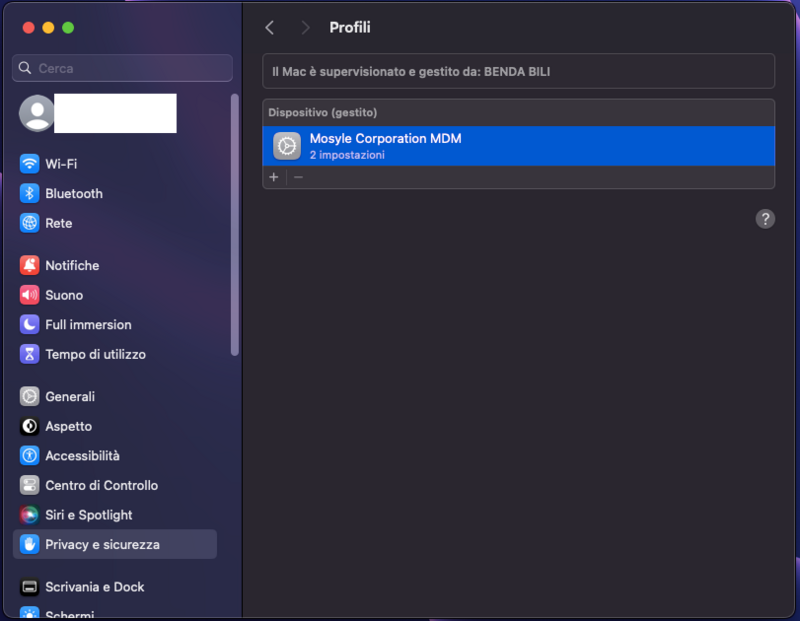Select the Privacy e sicurezza label
The height and width of the screenshot is (621, 800).
pyautogui.click(x=102, y=544)
